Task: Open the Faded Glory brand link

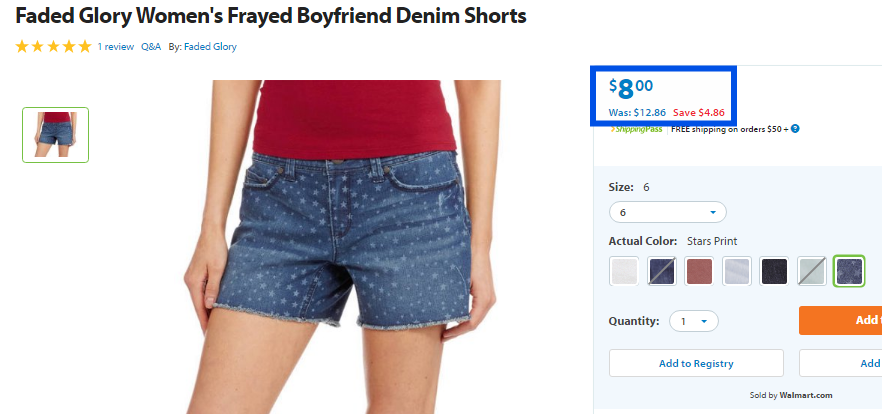Action: (x=210, y=47)
